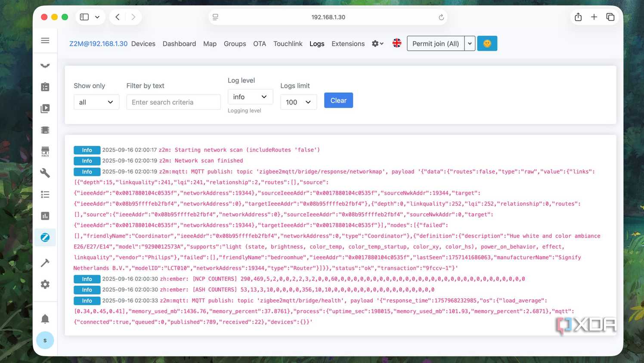Open the Home Assistant hamburger menu

[x=45, y=40]
